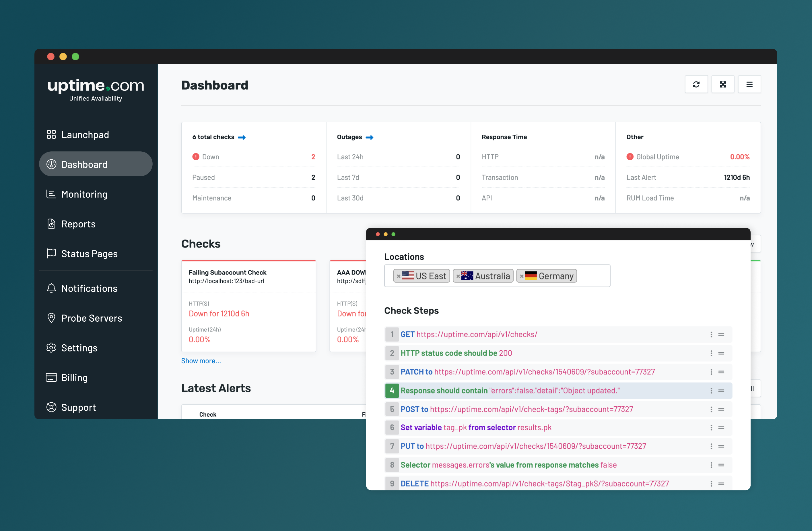Click the Monitoring list icon
The image size is (812, 531).
point(50,194)
